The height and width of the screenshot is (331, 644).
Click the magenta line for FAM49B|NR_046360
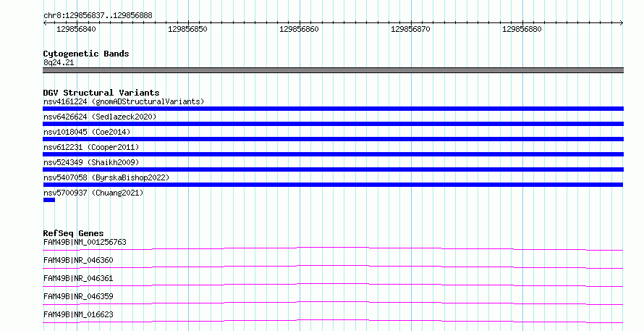click(x=333, y=267)
